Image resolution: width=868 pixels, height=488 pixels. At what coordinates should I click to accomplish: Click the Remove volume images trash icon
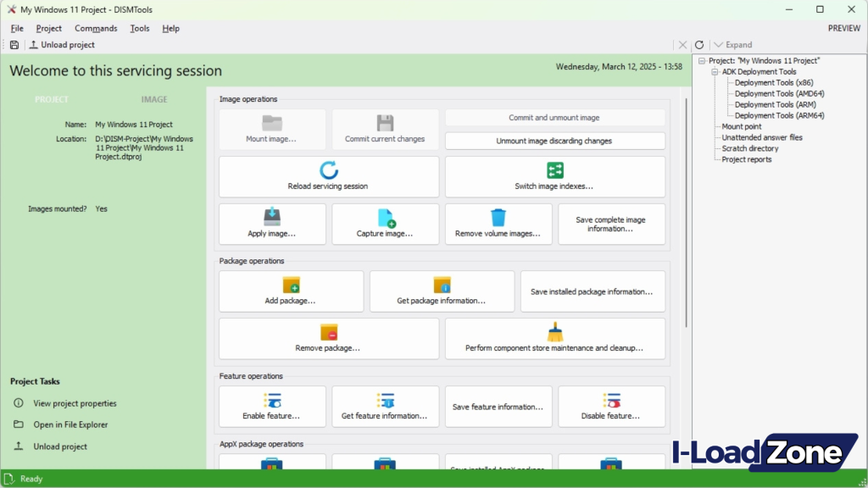point(498,218)
